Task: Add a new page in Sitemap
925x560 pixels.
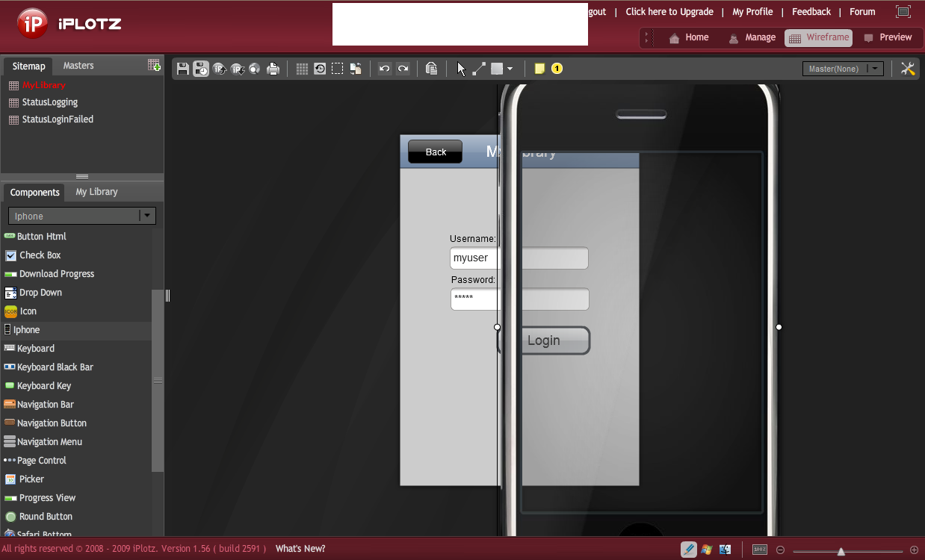Action: (x=154, y=65)
